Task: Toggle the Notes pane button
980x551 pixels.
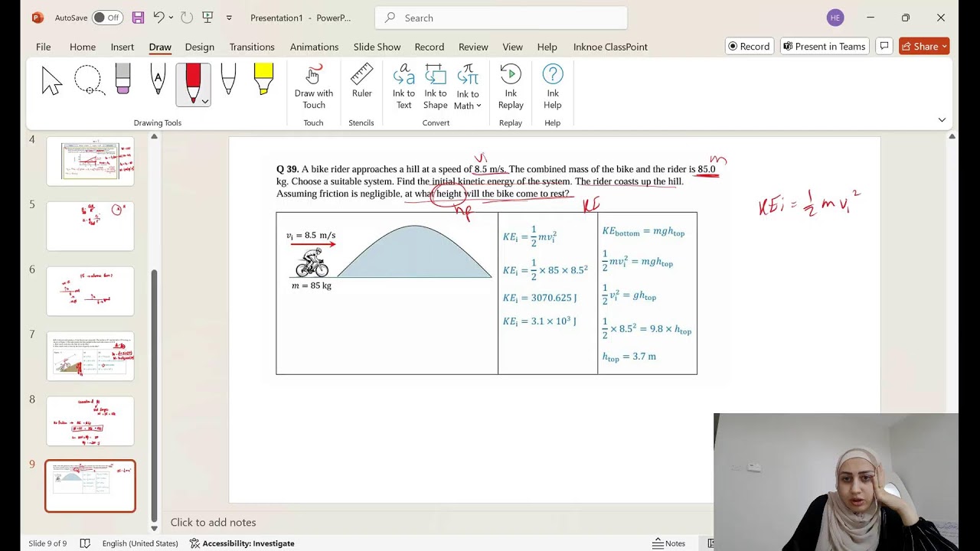Action: (x=668, y=543)
